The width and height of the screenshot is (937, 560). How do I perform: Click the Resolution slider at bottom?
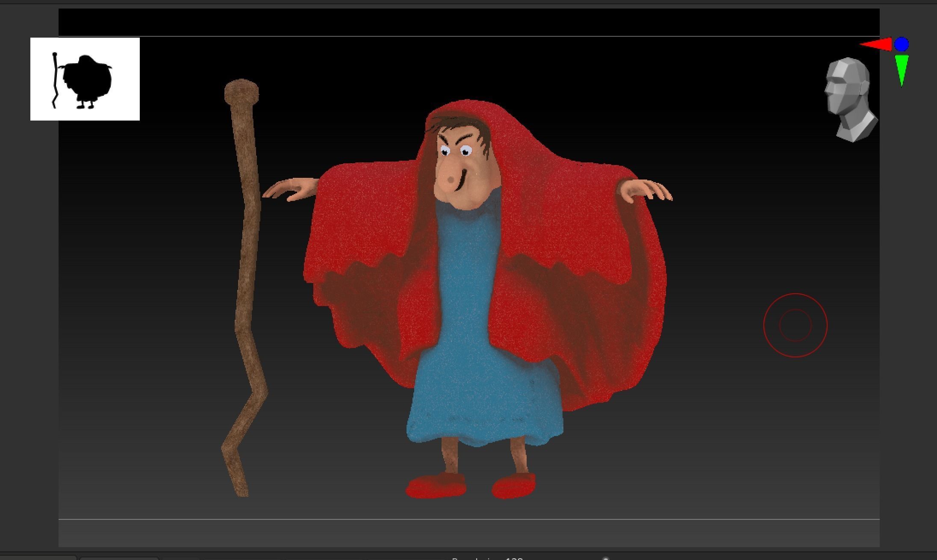click(487, 558)
